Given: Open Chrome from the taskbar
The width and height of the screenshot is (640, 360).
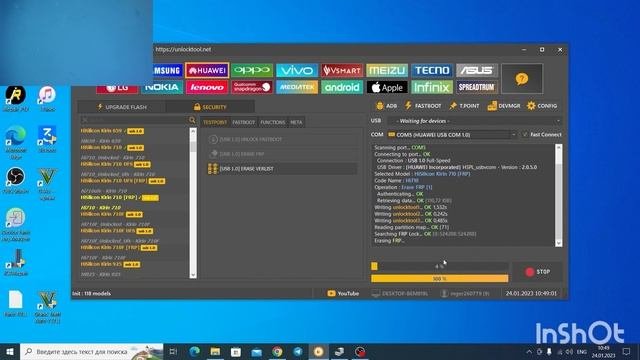Looking at the screenshot, I should point(277,351).
